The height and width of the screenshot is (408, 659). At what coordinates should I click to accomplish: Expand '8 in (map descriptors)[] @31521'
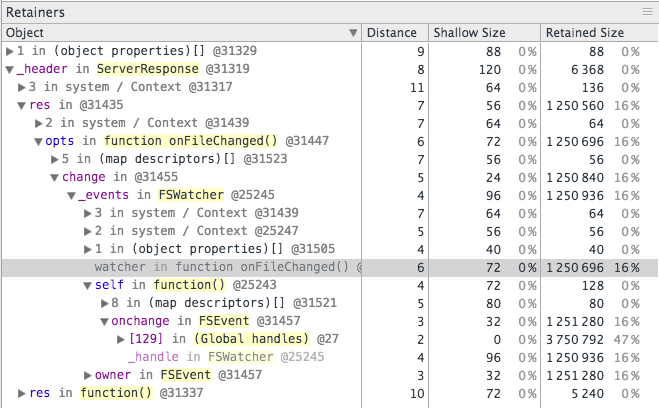pos(105,303)
